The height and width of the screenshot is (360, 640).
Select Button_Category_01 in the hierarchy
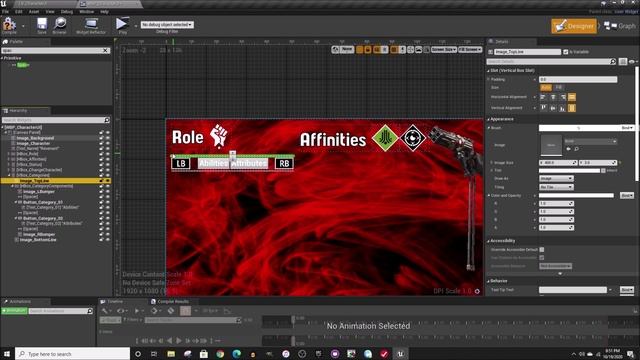[42, 202]
